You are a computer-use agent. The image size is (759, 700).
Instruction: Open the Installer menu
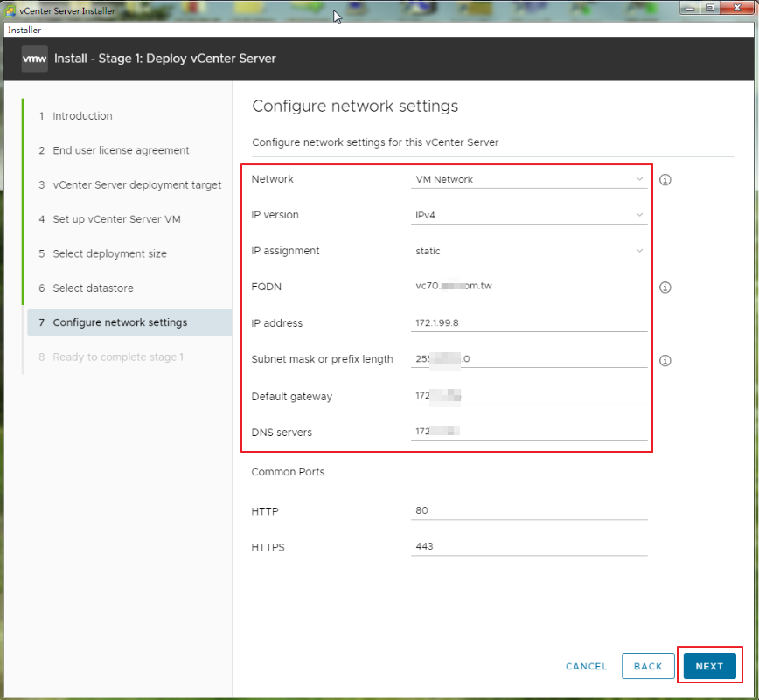[x=24, y=30]
